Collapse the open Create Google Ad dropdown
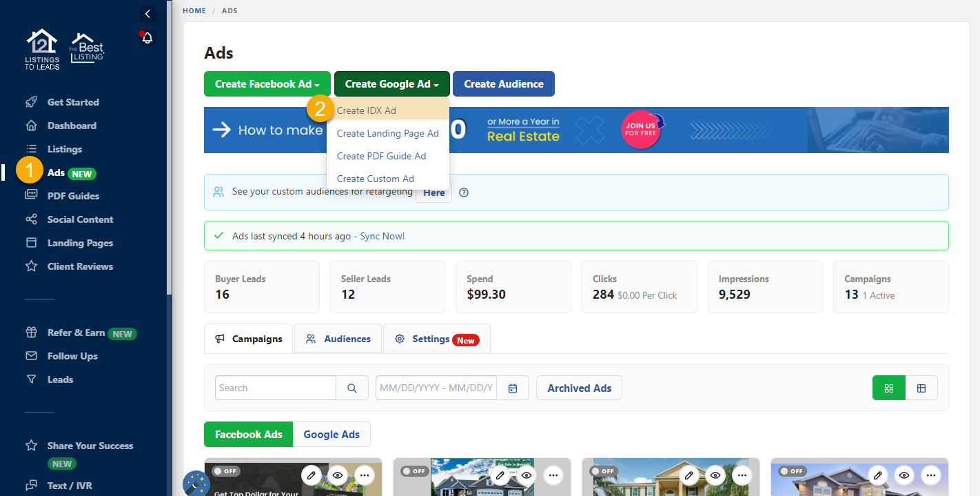980x496 pixels. 391,83
